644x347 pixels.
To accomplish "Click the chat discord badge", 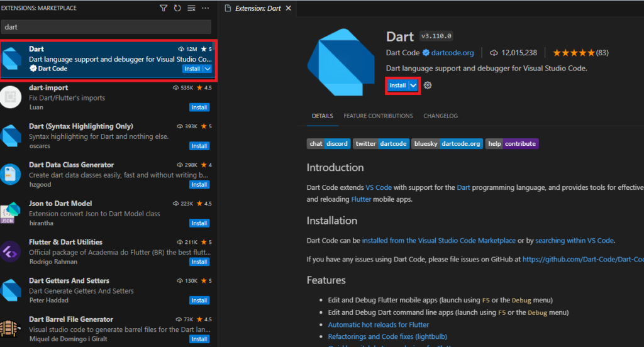I will [x=328, y=144].
